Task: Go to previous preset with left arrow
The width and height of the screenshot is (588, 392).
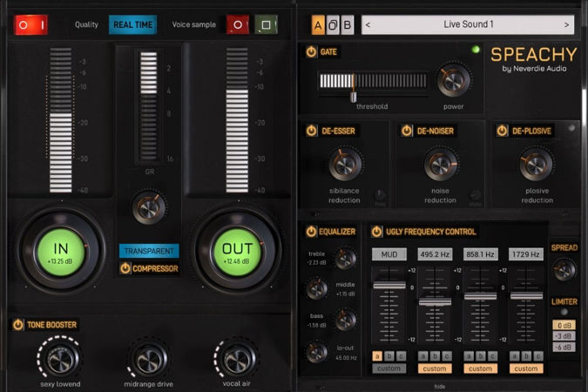Action: pyautogui.click(x=368, y=24)
